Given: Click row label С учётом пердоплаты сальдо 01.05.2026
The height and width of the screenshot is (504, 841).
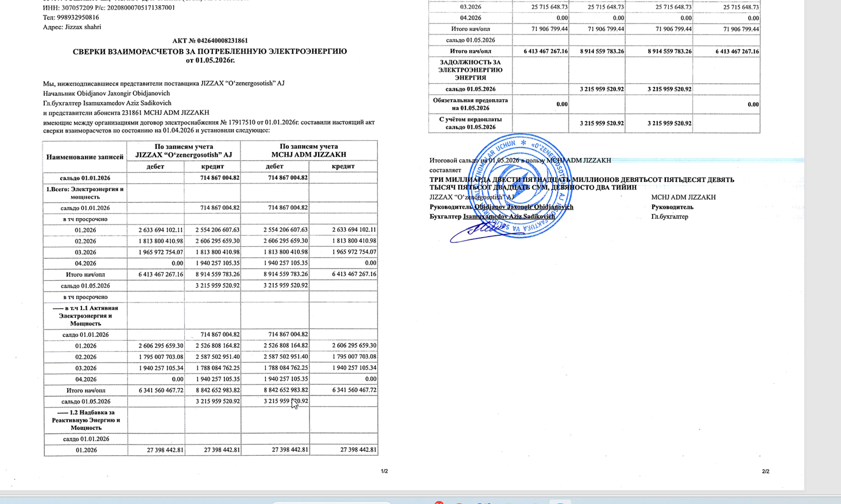Looking at the screenshot, I should 470,123.
